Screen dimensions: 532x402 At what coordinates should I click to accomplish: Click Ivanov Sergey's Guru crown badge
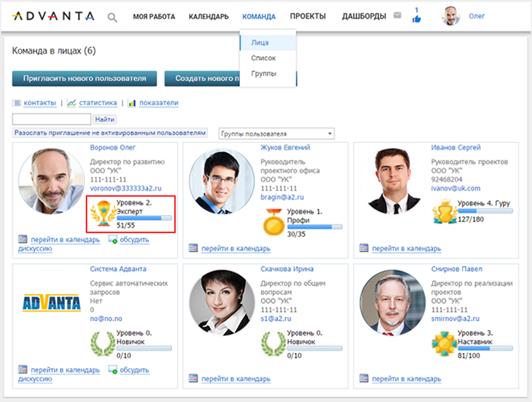[444, 212]
